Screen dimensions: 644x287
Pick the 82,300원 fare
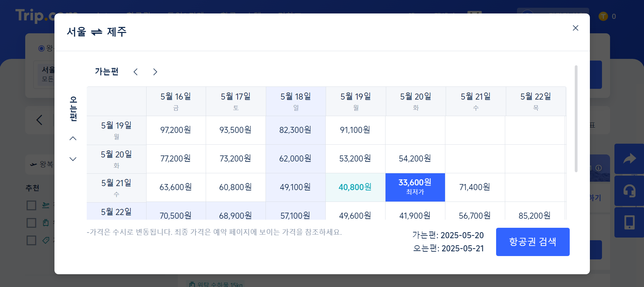point(295,130)
